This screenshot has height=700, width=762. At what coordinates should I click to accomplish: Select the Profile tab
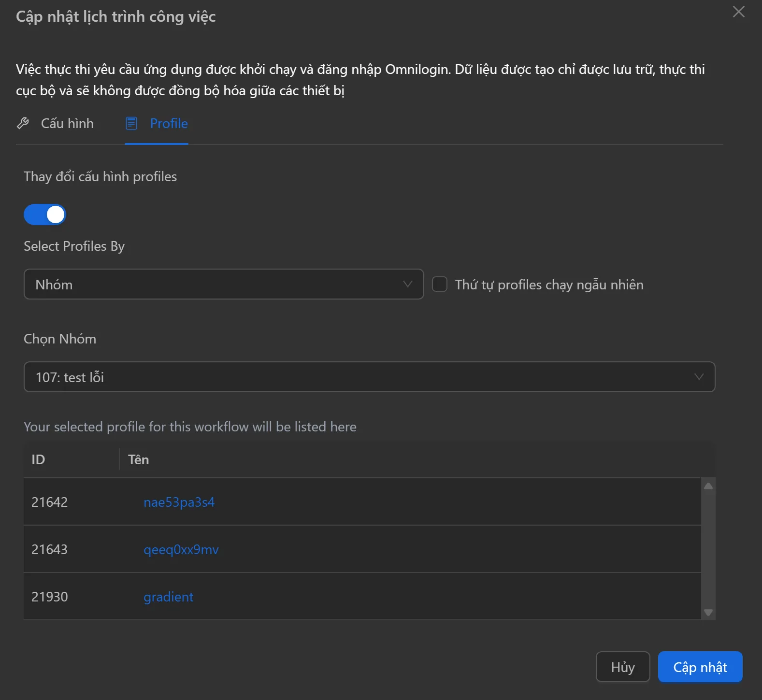pyautogui.click(x=169, y=124)
